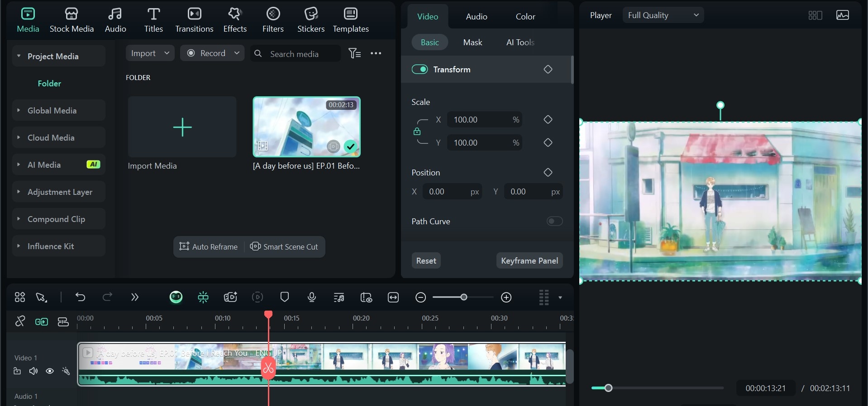Click the player compare view grid icon

815,15
